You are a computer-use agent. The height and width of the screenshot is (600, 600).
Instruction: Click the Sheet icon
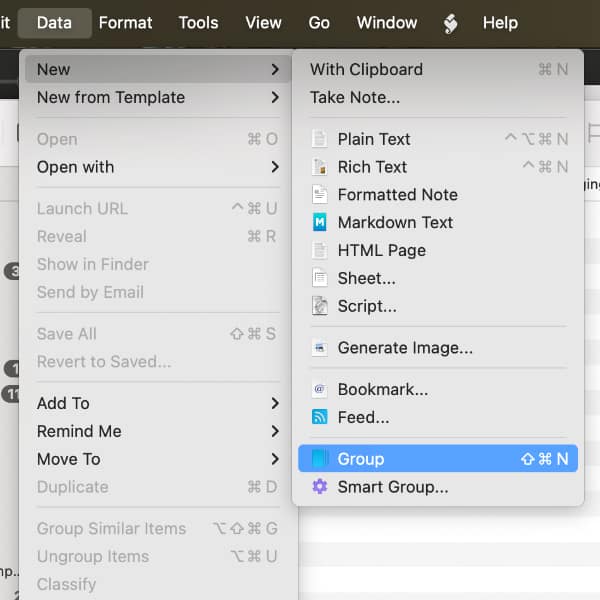(x=320, y=278)
